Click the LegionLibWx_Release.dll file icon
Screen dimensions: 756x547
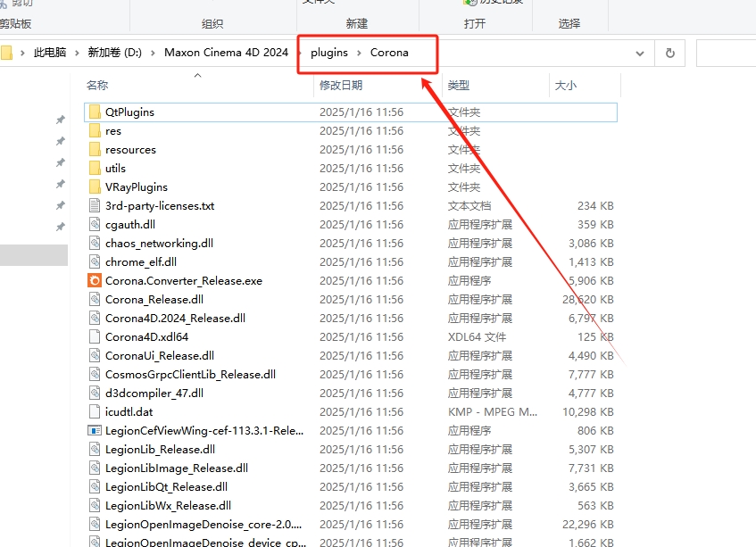pos(95,506)
